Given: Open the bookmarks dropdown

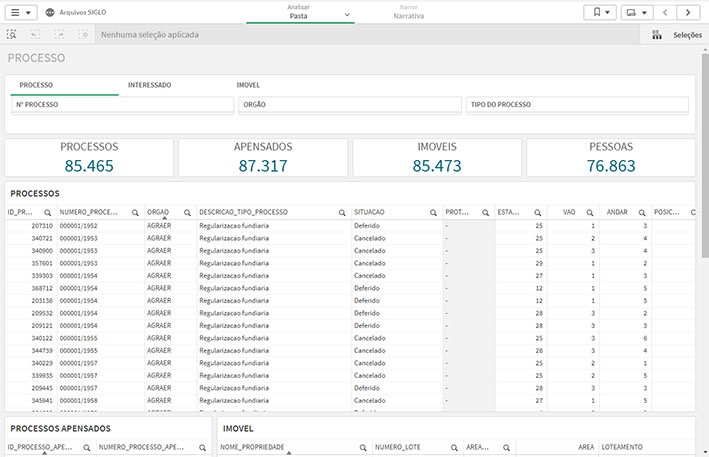Looking at the screenshot, I should [600, 12].
